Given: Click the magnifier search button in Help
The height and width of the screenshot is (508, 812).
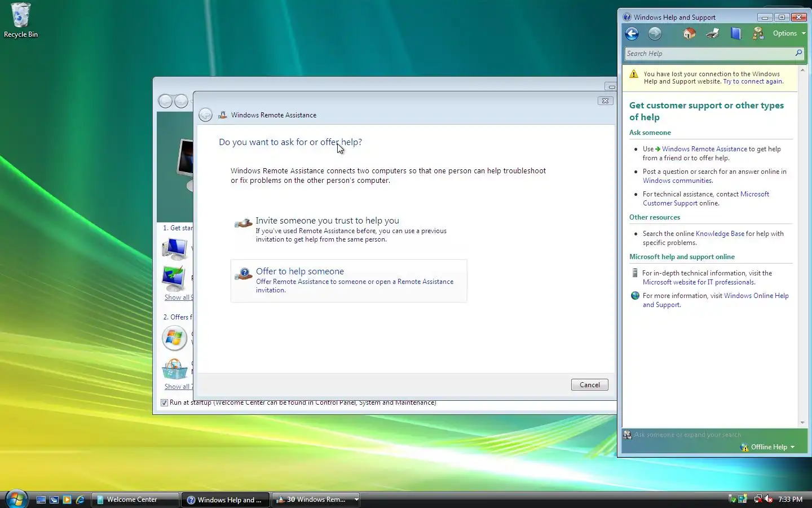Looking at the screenshot, I should (x=798, y=53).
